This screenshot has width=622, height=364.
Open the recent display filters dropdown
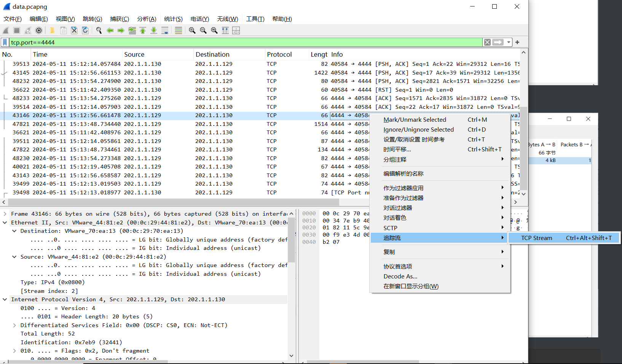[509, 42]
